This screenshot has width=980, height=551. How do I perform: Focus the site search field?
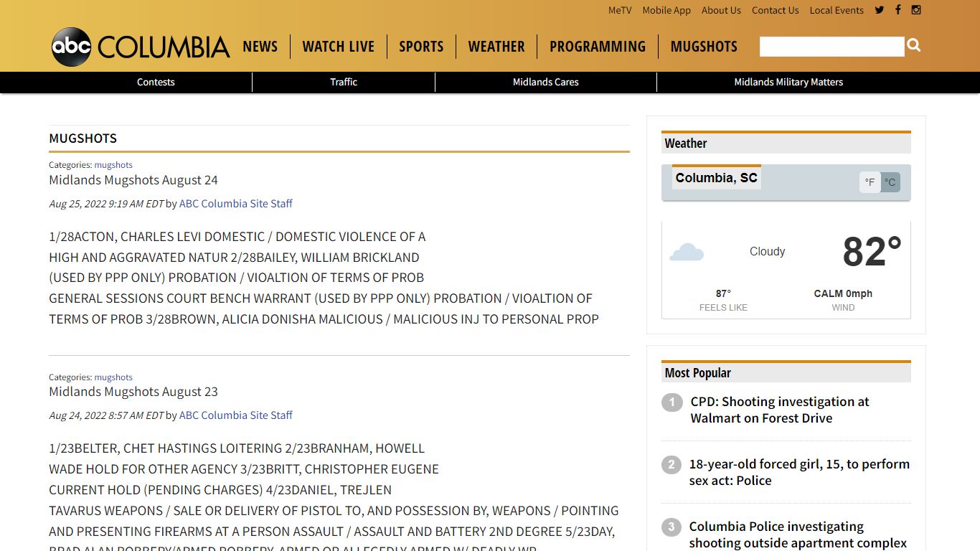coord(831,47)
